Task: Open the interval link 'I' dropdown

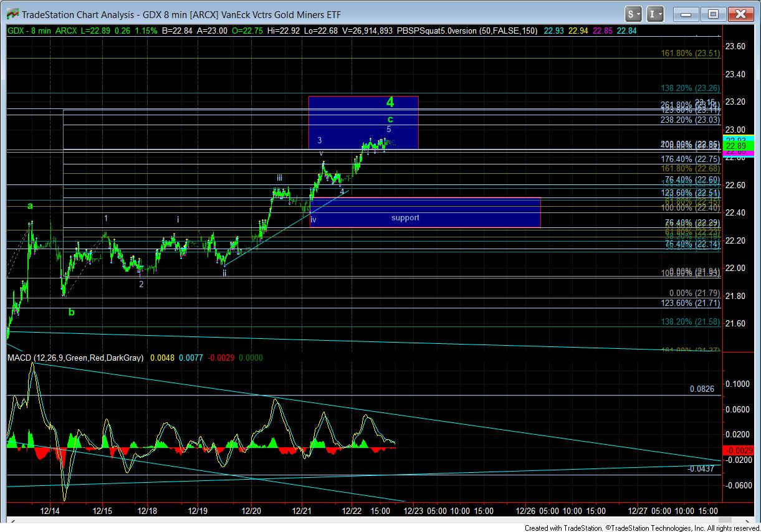Action: click(655, 14)
